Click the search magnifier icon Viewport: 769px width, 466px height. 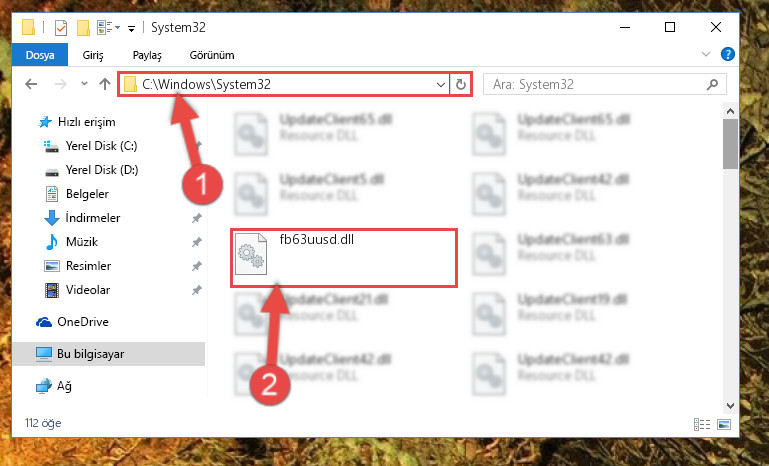coord(712,84)
